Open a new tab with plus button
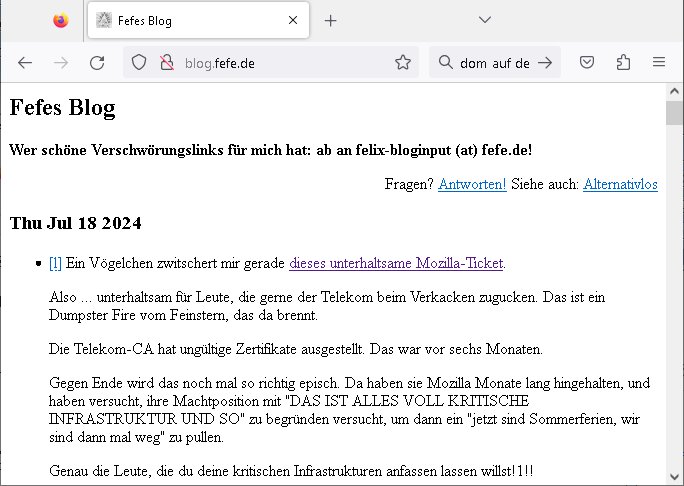The height and width of the screenshot is (486, 684). [331, 21]
